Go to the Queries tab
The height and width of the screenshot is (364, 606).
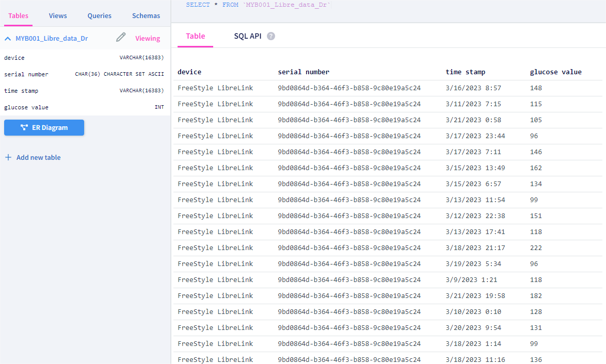[100, 15]
